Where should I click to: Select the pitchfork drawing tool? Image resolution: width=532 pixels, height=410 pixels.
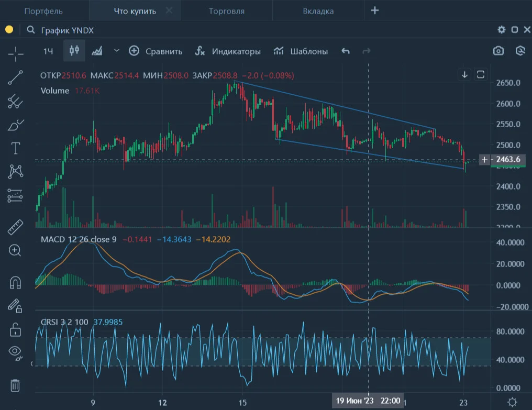click(16, 101)
